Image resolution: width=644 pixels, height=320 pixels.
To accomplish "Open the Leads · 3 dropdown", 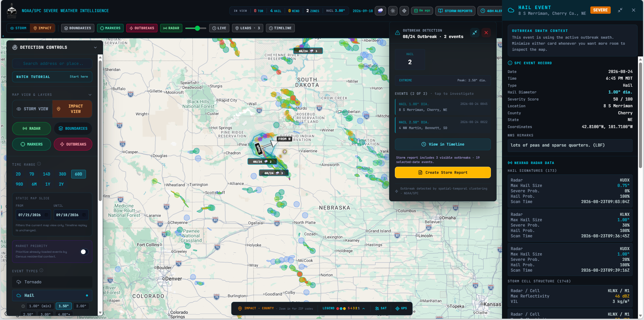I will pos(248,28).
